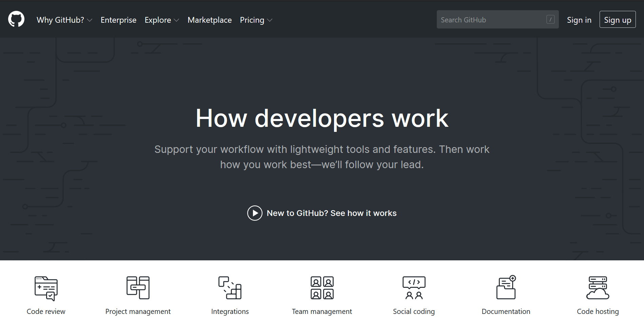
Task: Select the Team management feature icon
Action: tap(322, 288)
